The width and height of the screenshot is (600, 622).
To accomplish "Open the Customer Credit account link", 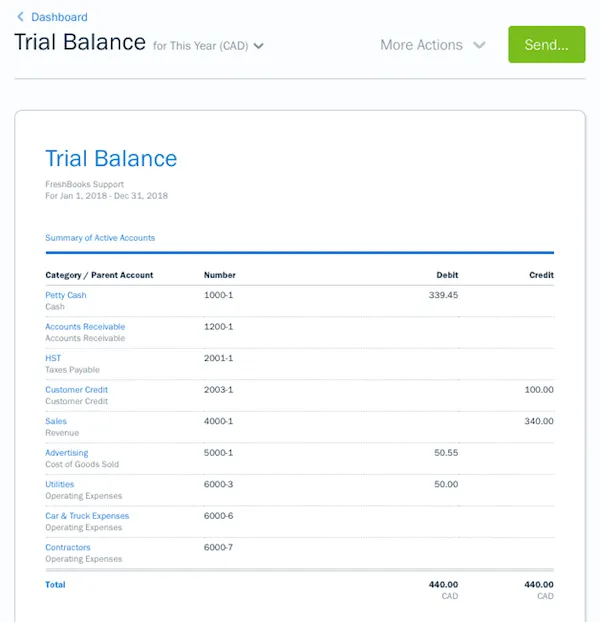I will click(x=76, y=390).
